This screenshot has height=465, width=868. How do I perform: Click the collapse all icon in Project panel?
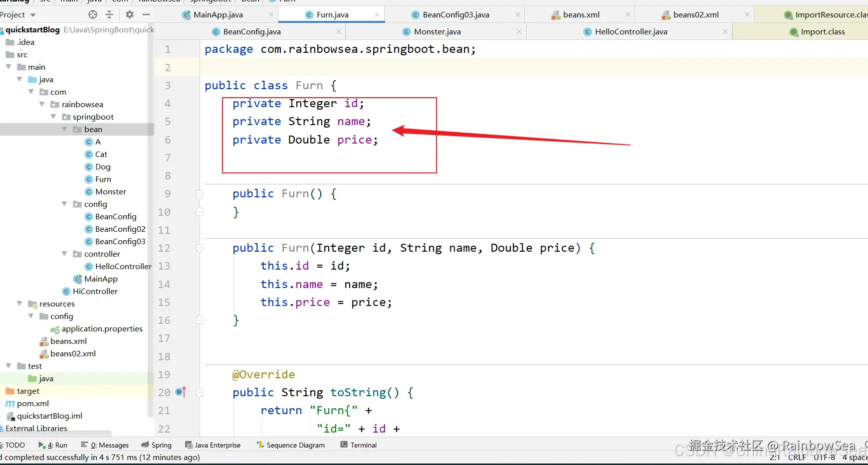[110, 14]
